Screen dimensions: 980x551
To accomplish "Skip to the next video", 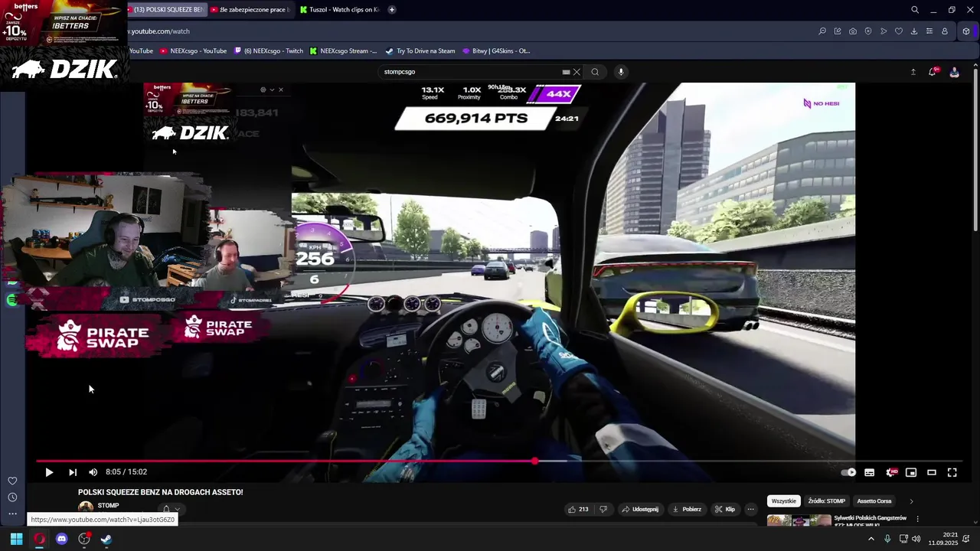I will point(73,472).
